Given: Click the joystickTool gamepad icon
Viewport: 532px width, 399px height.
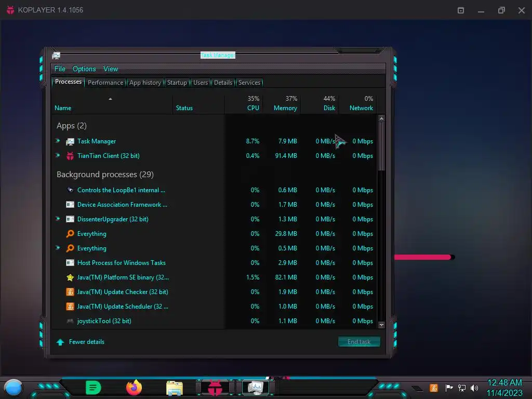Looking at the screenshot, I should click(x=70, y=321).
